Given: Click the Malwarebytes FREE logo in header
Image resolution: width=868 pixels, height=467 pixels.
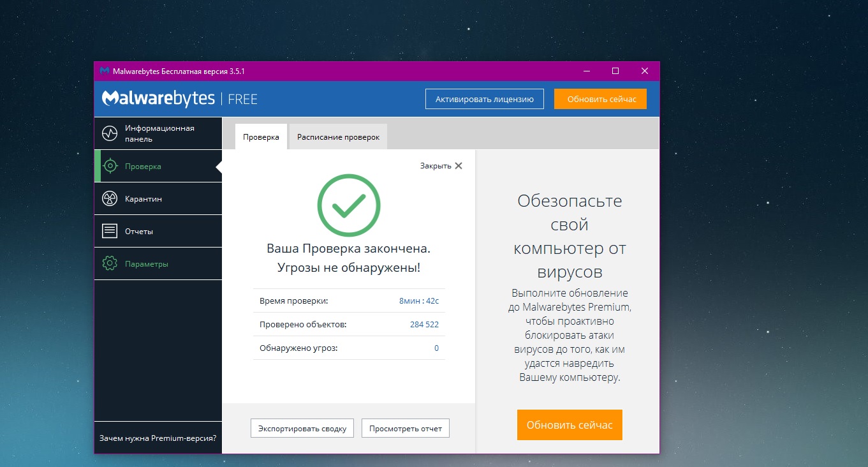Looking at the screenshot, I should click(180, 98).
